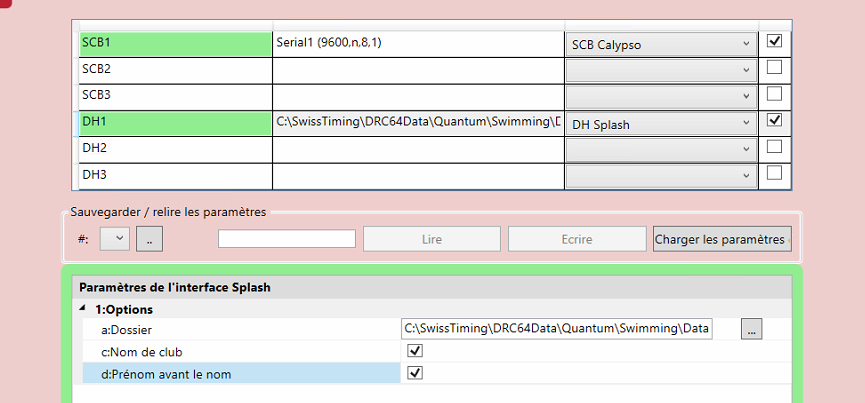The image size is (865, 403).
Task: Click the browse button beside Dossier path
Action: point(754,329)
